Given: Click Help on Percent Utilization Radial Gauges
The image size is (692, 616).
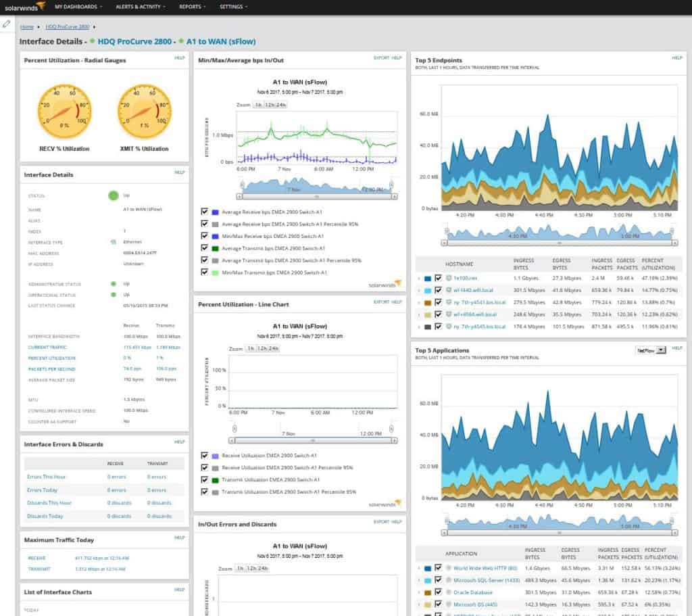Looking at the screenshot, I should [x=179, y=58].
